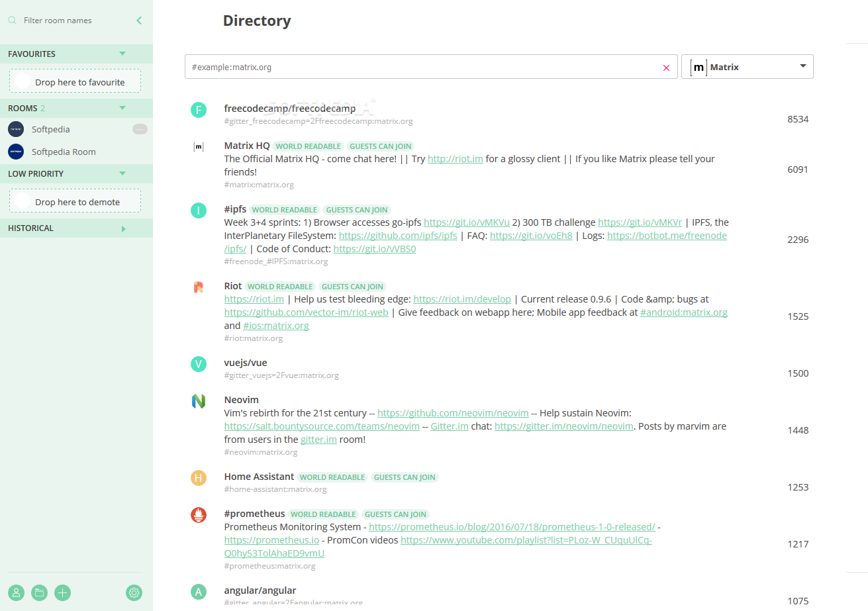The width and height of the screenshot is (868, 611).
Task: Collapse the left panel with the chevron
Action: coord(139,21)
